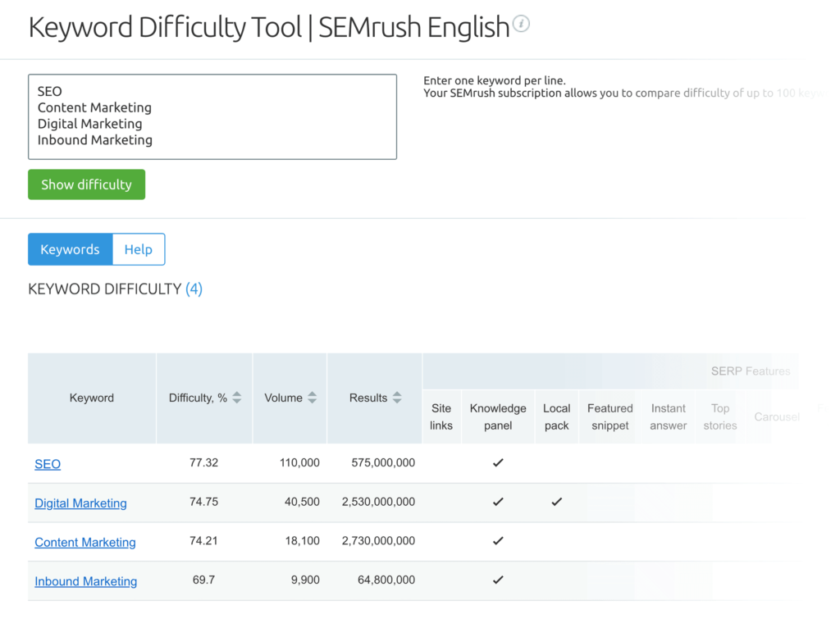Click the SERP Features header label
840x637 pixels.
click(x=751, y=371)
